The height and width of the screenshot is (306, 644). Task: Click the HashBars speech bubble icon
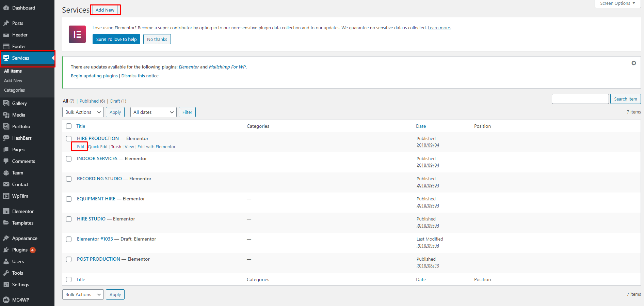click(6, 138)
